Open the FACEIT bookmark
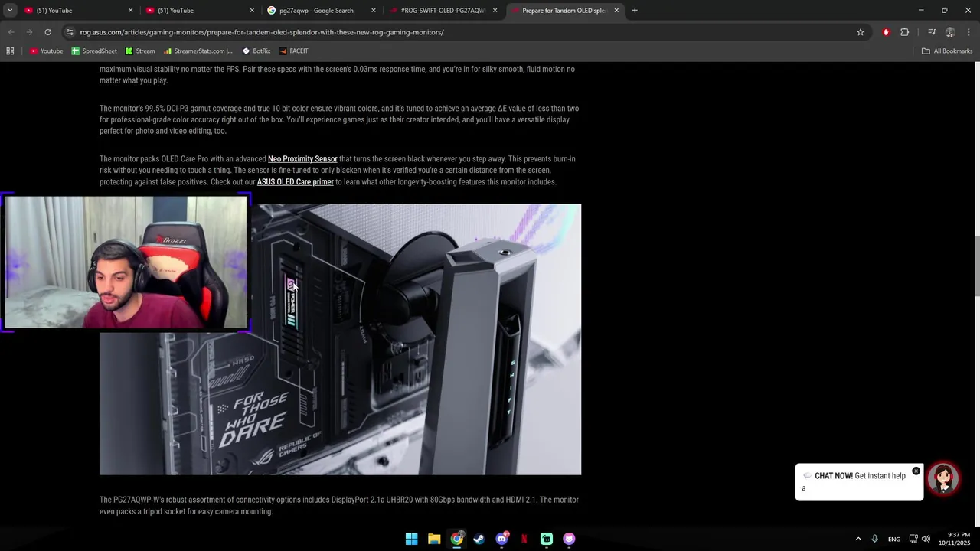This screenshot has width=980, height=551. click(294, 51)
